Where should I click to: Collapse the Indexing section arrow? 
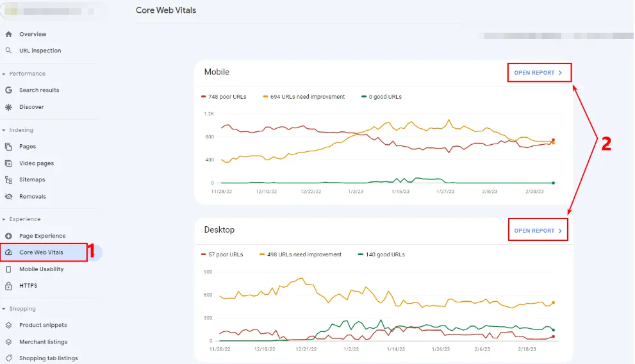[x=4, y=130]
